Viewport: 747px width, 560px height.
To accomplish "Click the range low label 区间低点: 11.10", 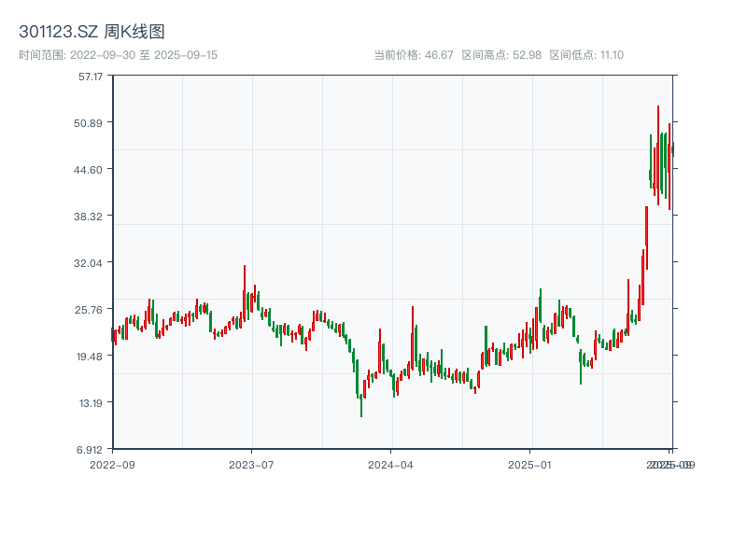I will pos(586,55).
